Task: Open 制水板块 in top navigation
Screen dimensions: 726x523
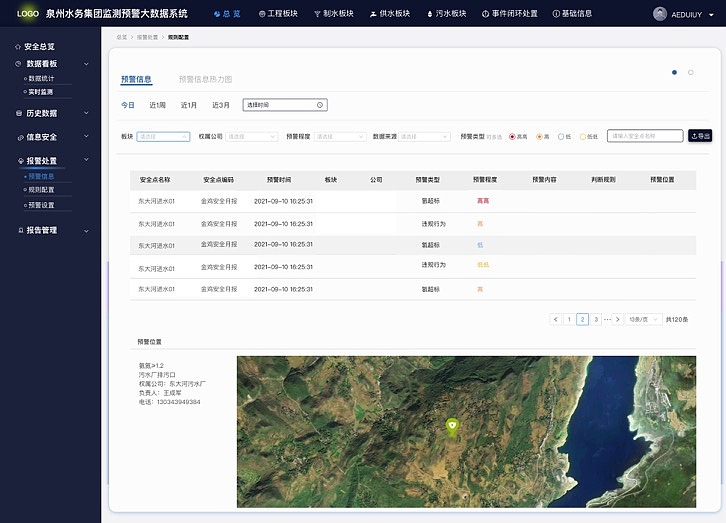Action: click(334, 14)
